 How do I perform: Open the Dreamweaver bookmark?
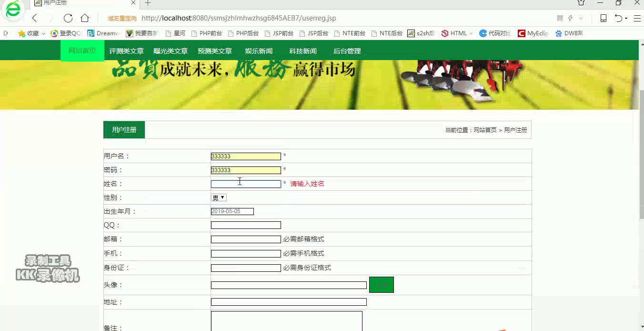(x=103, y=33)
